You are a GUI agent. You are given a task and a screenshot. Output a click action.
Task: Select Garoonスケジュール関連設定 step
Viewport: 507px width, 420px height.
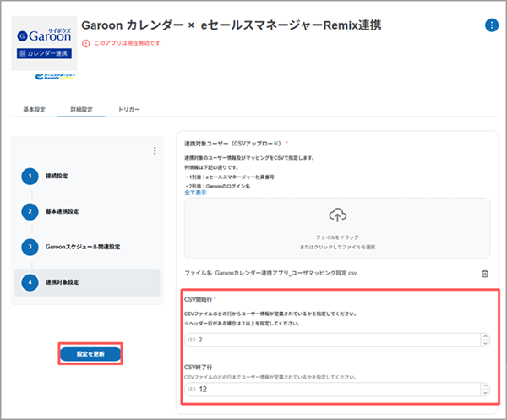tap(83, 247)
